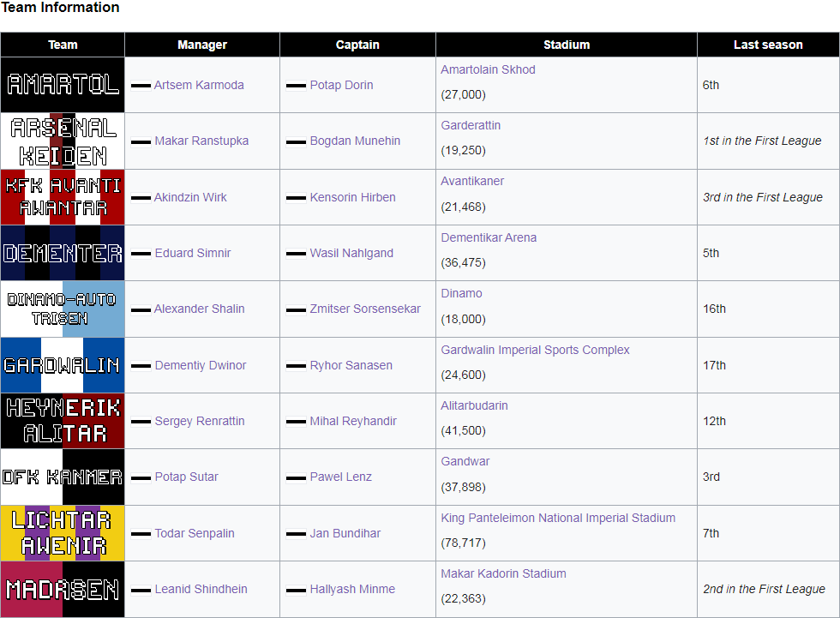Open King Panteleimon National Imperial Stadium link
Screen dimensions: 840x618
pyautogui.click(x=558, y=518)
